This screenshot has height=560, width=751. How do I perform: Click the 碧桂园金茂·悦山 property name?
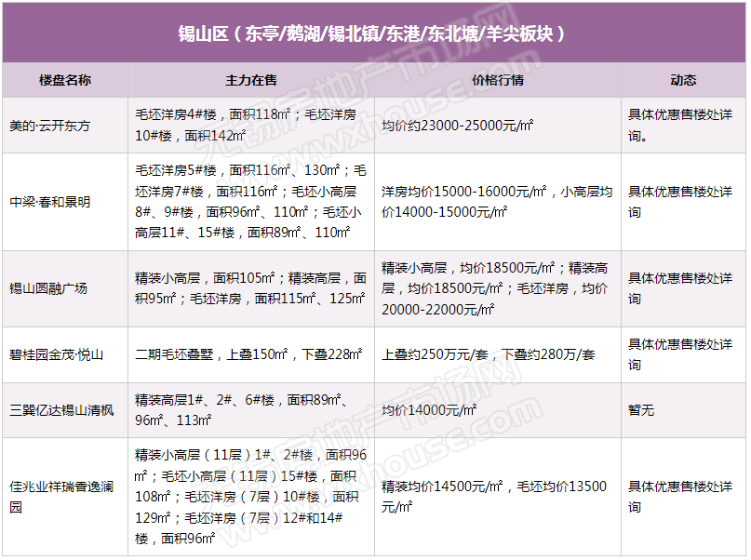click(56, 354)
